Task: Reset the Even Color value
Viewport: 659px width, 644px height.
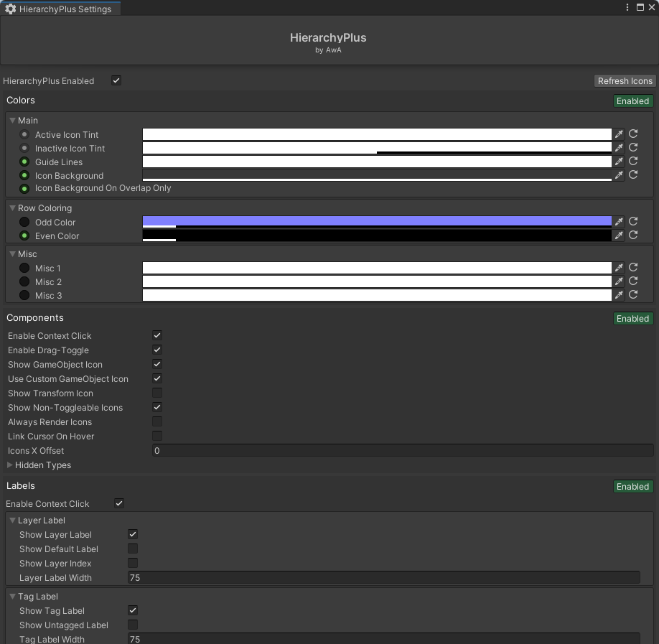Action: pyautogui.click(x=633, y=235)
